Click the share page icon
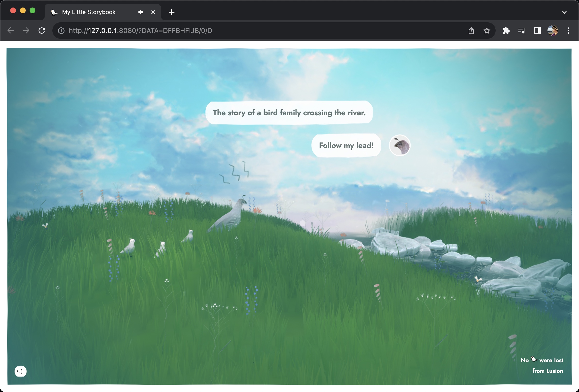Image resolution: width=579 pixels, height=392 pixels. click(471, 31)
